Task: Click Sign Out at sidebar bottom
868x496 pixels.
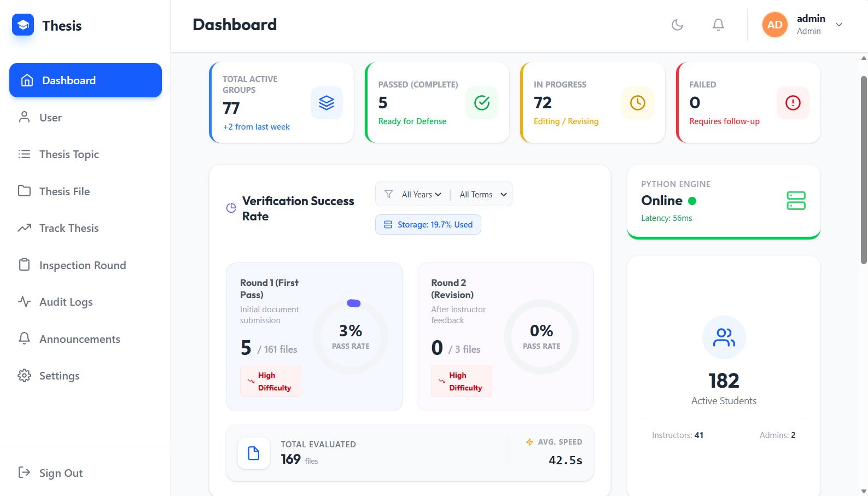Action: [61, 473]
